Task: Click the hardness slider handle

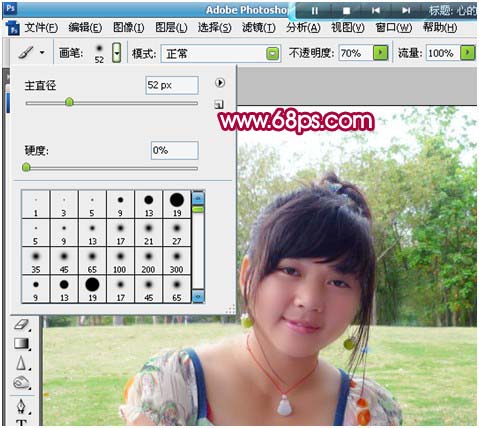Action: pyautogui.click(x=26, y=167)
